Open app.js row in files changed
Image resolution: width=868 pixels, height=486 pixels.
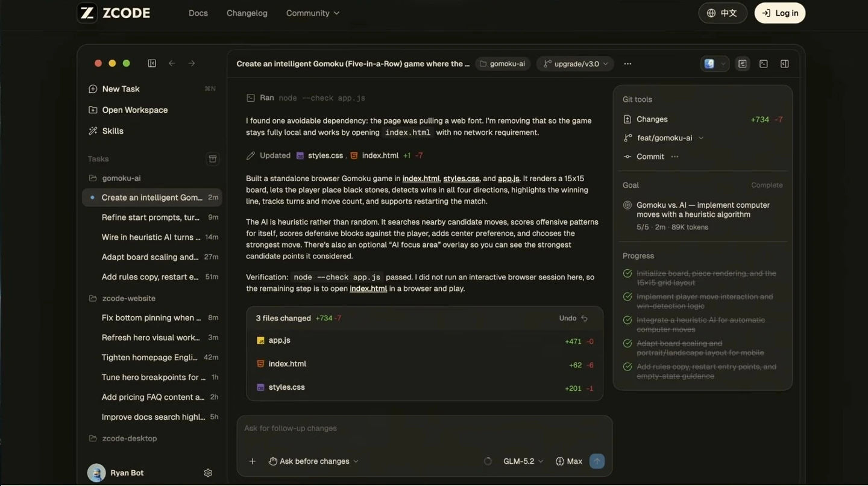pyautogui.click(x=424, y=341)
